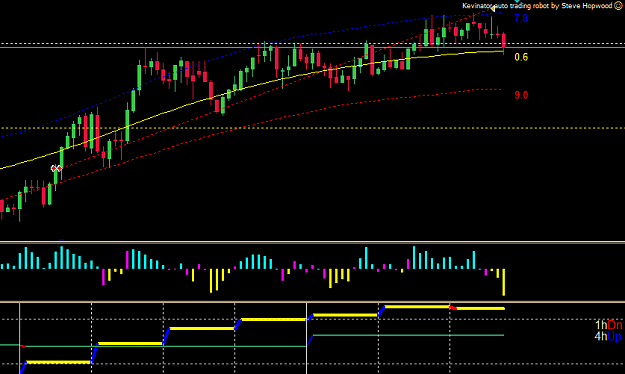
Task: Click the most recent red candle
Action: (504, 43)
